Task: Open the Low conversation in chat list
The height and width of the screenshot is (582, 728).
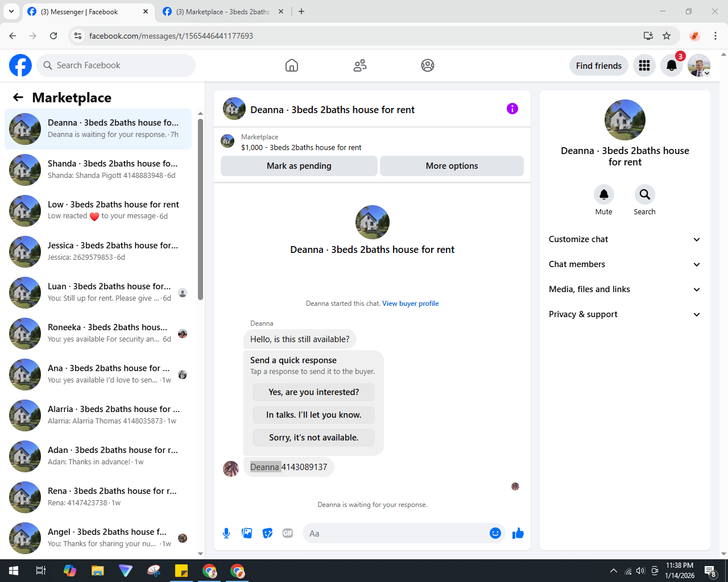Action: click(98, 211)
